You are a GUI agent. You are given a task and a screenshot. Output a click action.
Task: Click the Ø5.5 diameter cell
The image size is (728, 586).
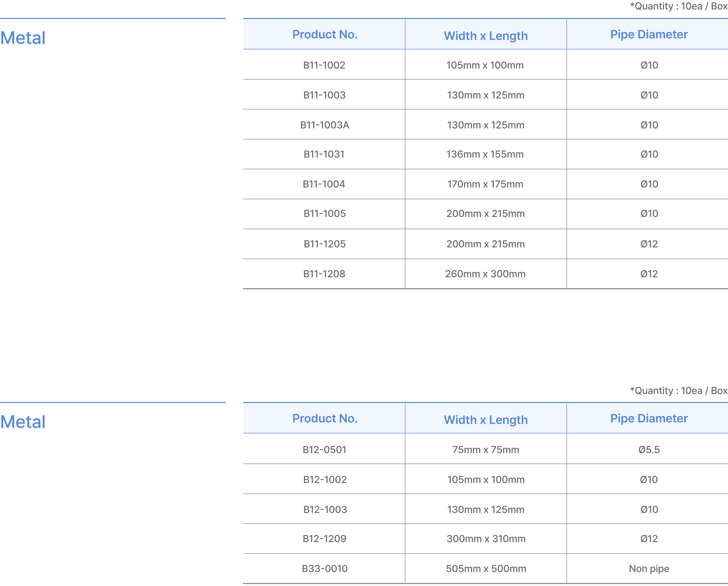tap(649, 450)
